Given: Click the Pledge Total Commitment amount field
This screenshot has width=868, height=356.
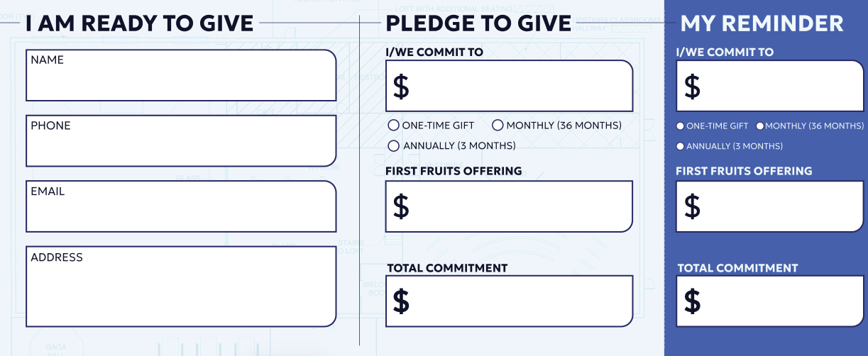Looking at the screenshot, I should (x=518, y=301).
